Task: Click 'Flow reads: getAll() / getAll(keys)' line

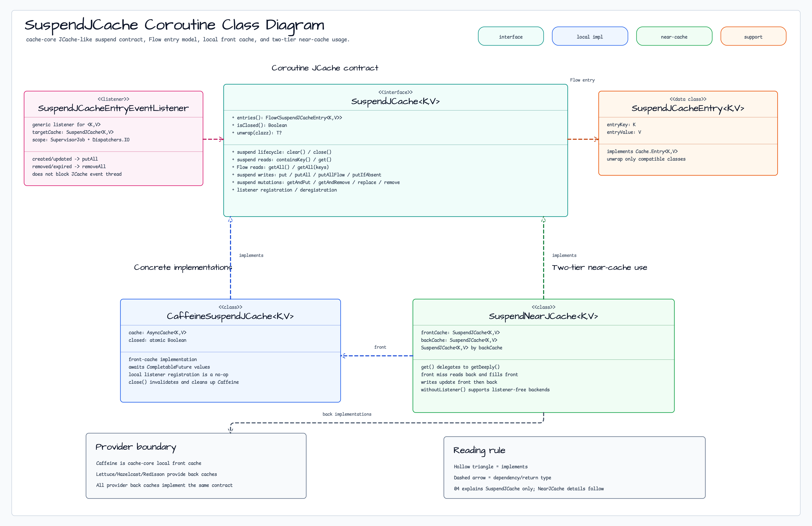Action: [280, 167]
